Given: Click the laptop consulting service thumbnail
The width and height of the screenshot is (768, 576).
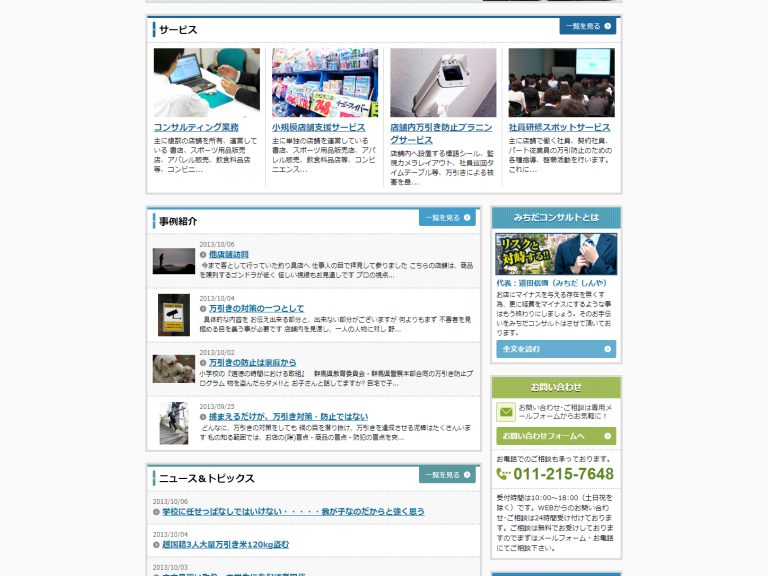Looking at the screenshot, I should pyautogui.click(x=206, y=83).
